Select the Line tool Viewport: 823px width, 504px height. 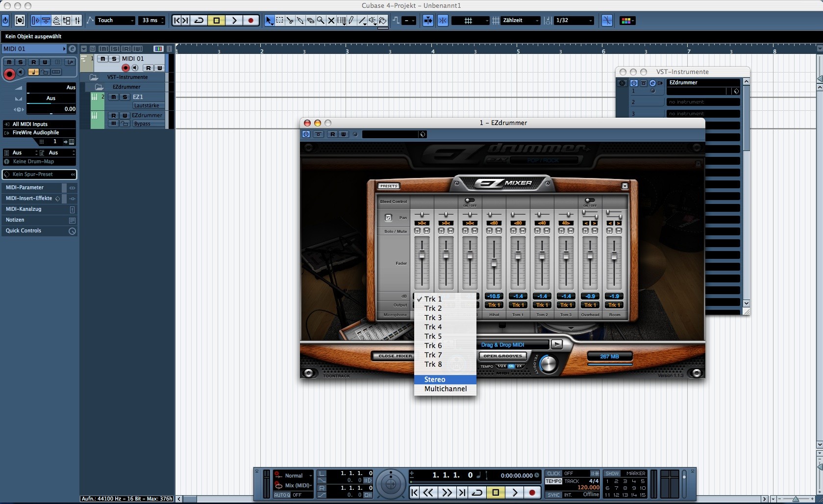pyautogui.click(x=362, y=21)
